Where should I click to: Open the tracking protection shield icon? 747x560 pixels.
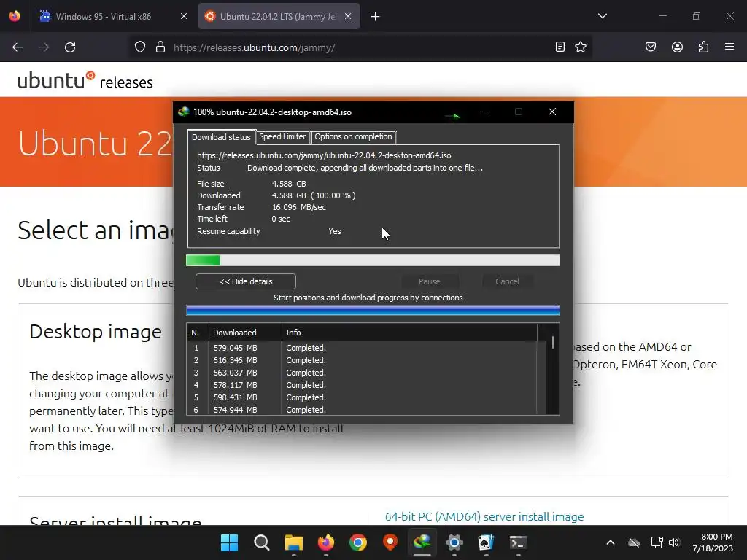coord(139,47)
